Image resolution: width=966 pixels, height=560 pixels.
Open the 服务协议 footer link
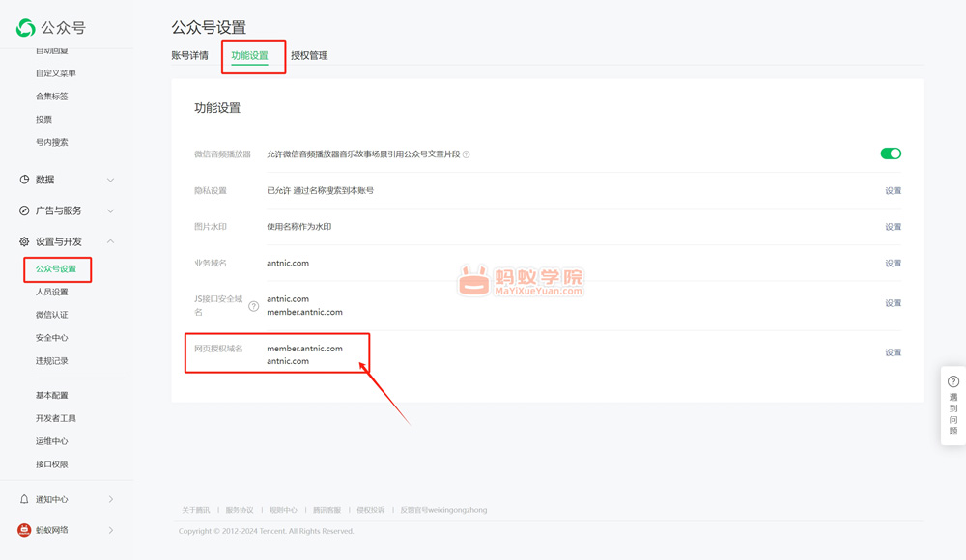pos(240,510)
